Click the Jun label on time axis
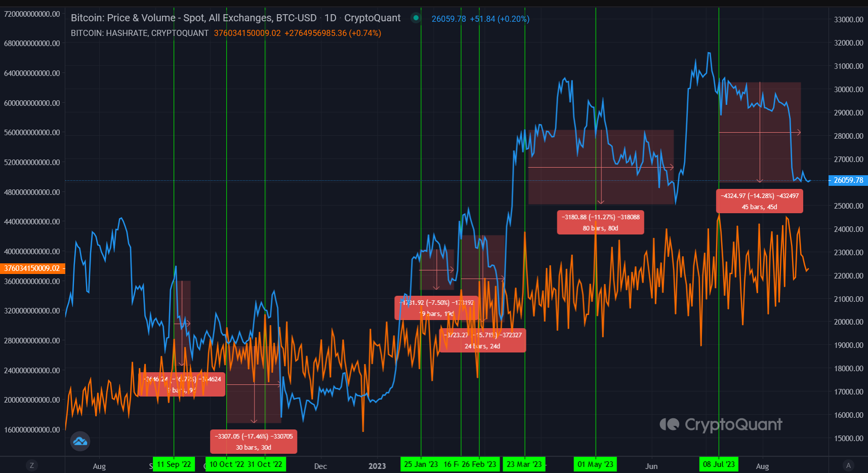868x473 pixels. [x=651, y=466]
